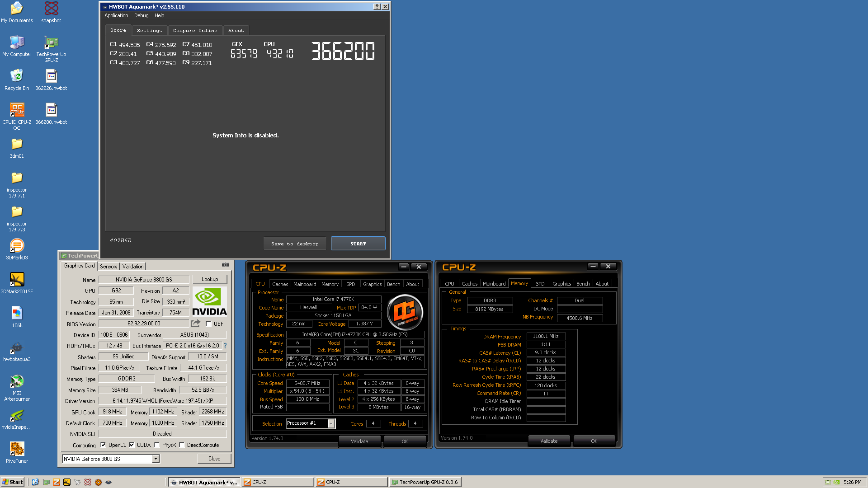The width and height of the screenshot is (868, 488).
Task: Click the Bus Interface question mark icon
Action: coord(225,346)
